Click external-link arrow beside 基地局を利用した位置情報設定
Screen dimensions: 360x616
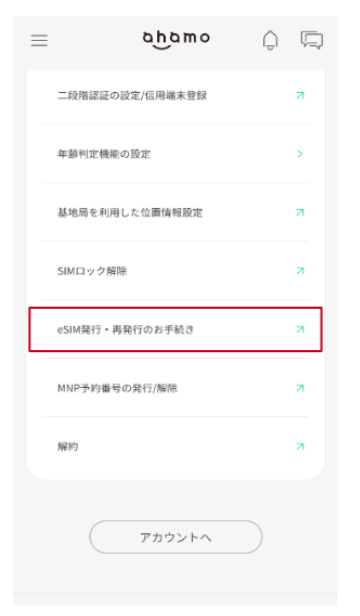click(x=300, y=212)
